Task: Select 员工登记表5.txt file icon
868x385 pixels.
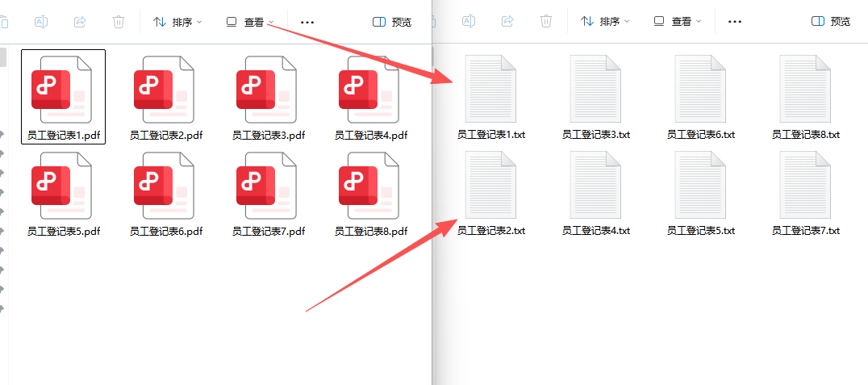Action: pos(700,185)
